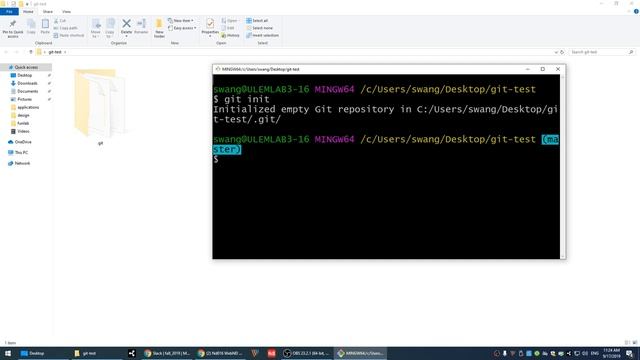
Task: Switch to the View ribbon tab
Action: [x=66, y=12]
